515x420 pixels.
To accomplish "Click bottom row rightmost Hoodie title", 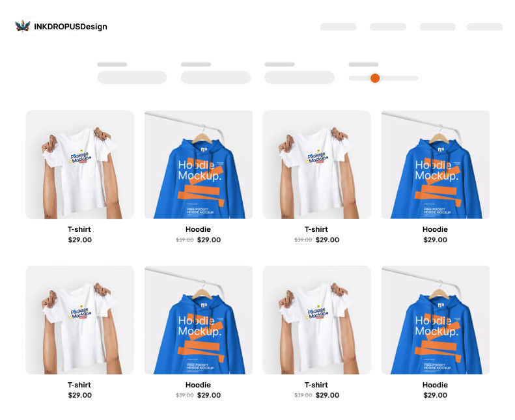I will click(435, 385).
